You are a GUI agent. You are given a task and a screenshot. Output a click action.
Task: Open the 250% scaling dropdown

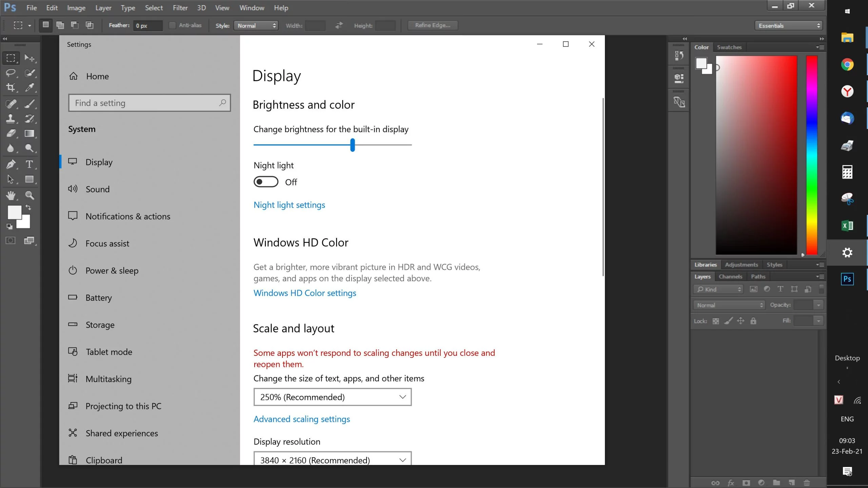332,397
